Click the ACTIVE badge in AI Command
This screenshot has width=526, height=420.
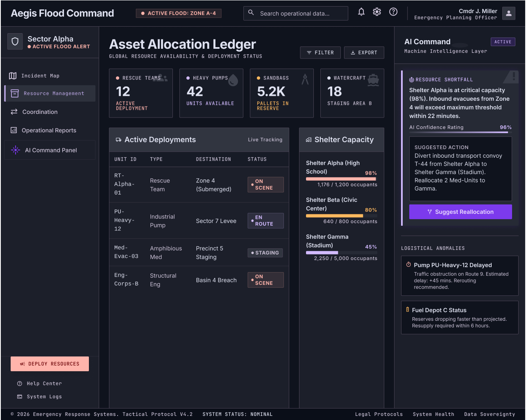[503, 42]
